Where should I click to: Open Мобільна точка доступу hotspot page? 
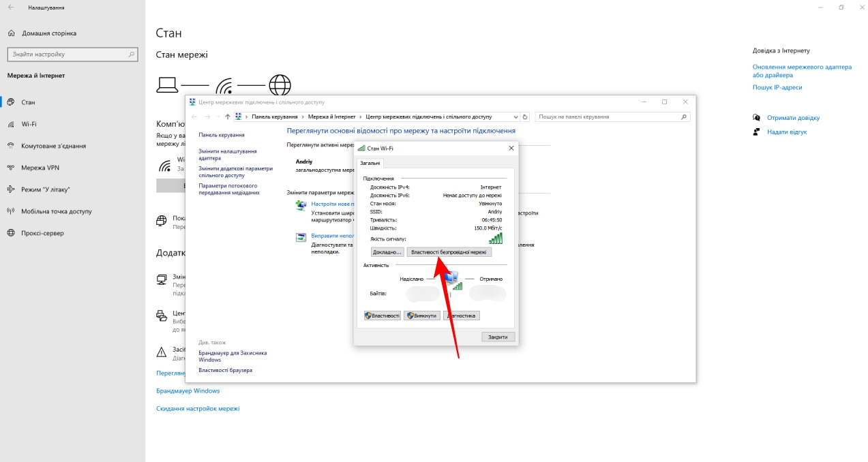(x=56, y=211)
